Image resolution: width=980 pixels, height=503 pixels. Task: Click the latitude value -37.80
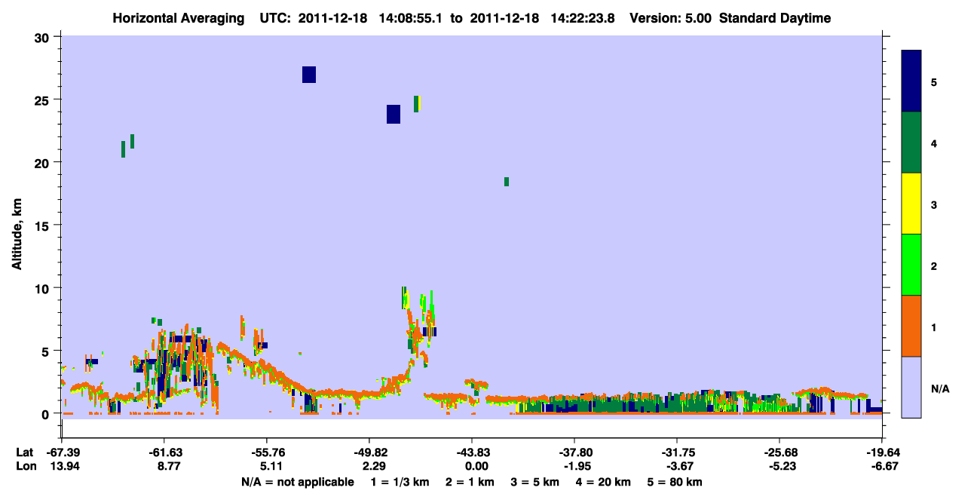pos(574,452)
